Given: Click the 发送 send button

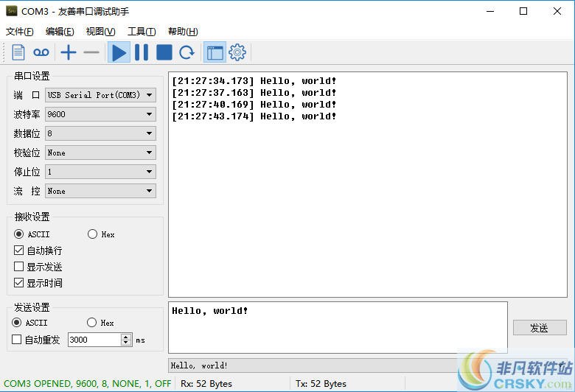Looking at the screenshot, I should (x=540, y=328).
